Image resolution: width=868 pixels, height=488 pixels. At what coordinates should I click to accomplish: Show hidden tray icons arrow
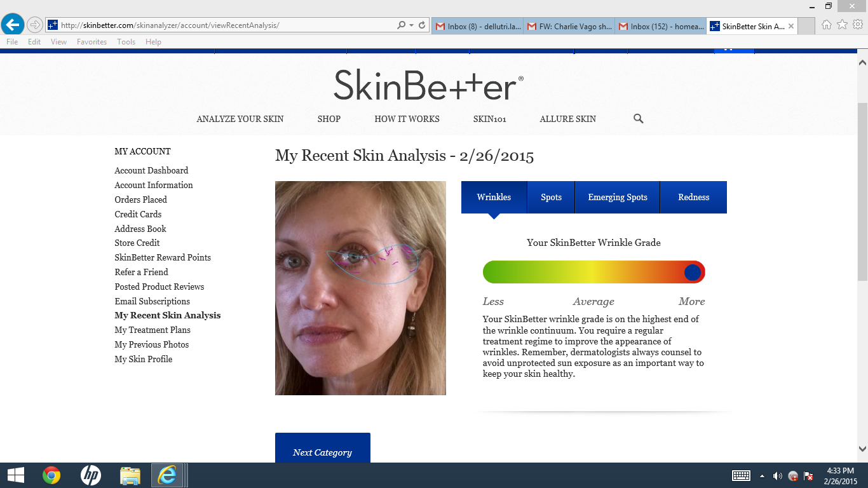(763, 475)
